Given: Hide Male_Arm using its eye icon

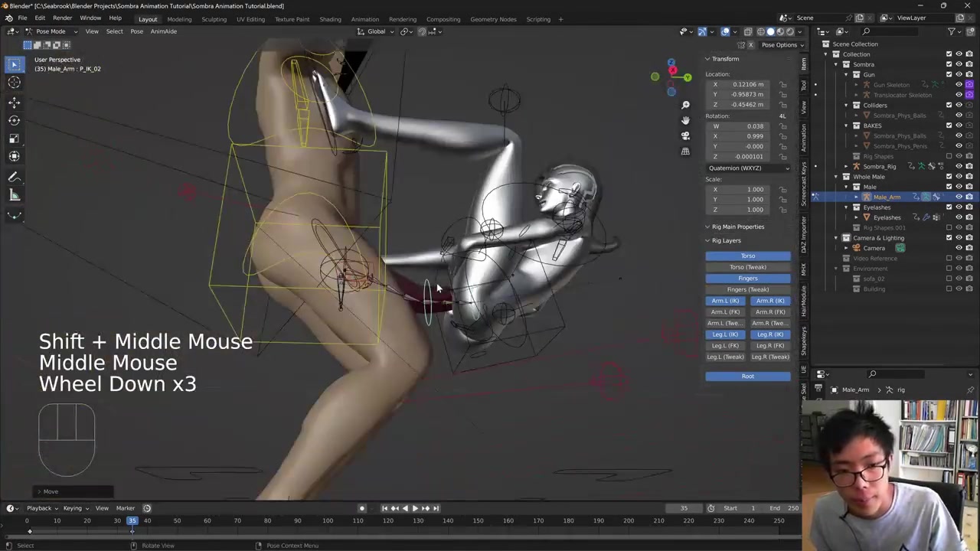Looking at the screenshot, I should click(959, 197).
